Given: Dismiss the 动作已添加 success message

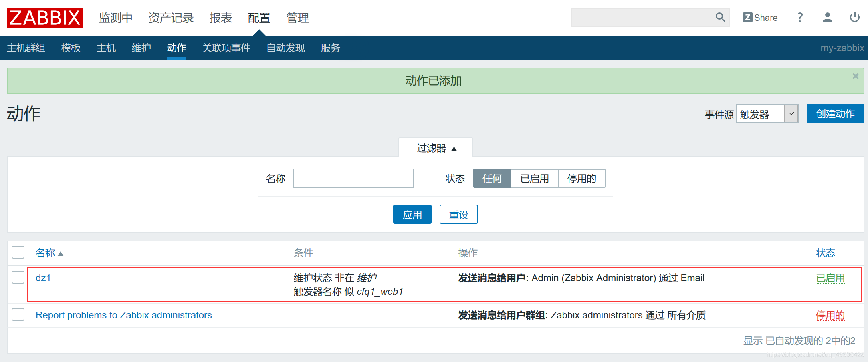Looking at the screenshot, I should [855, 76].
